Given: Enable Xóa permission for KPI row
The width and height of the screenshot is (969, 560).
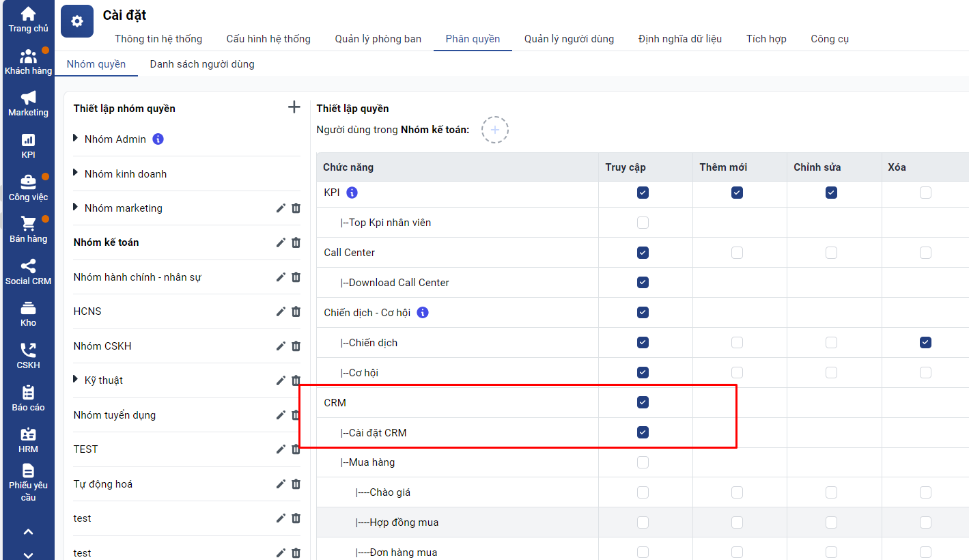Looking at the screenshot, I should click(x=925, y=193).
